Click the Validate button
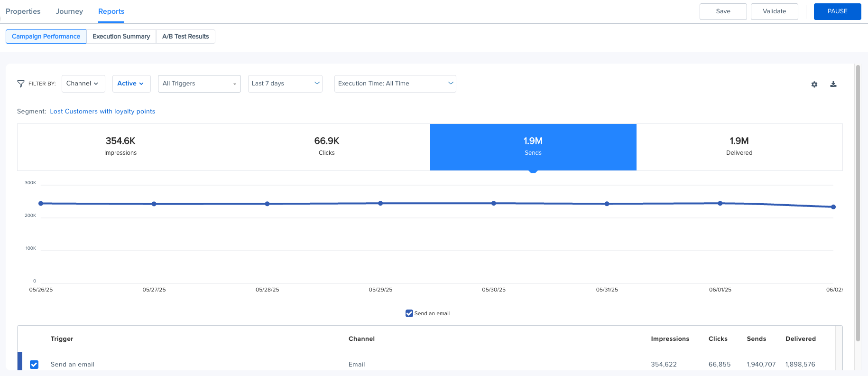The width and height of the screenshot is (868, 376). [775, 11]
